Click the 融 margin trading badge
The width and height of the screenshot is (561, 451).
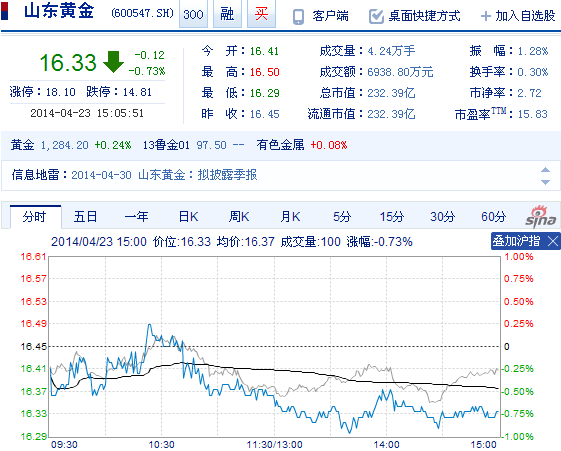227,14
